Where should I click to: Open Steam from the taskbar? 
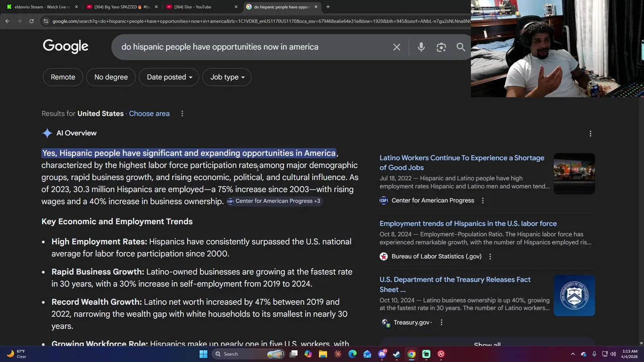pyautogui.click(x=396, y=354)
